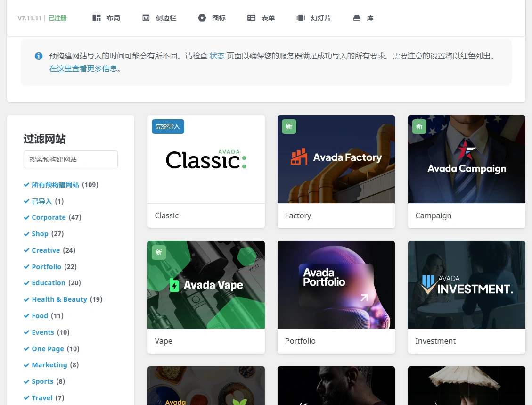Click the 完整导入 badge on Classic
This screenshot has height=405, width=532.
pos(168,126)
